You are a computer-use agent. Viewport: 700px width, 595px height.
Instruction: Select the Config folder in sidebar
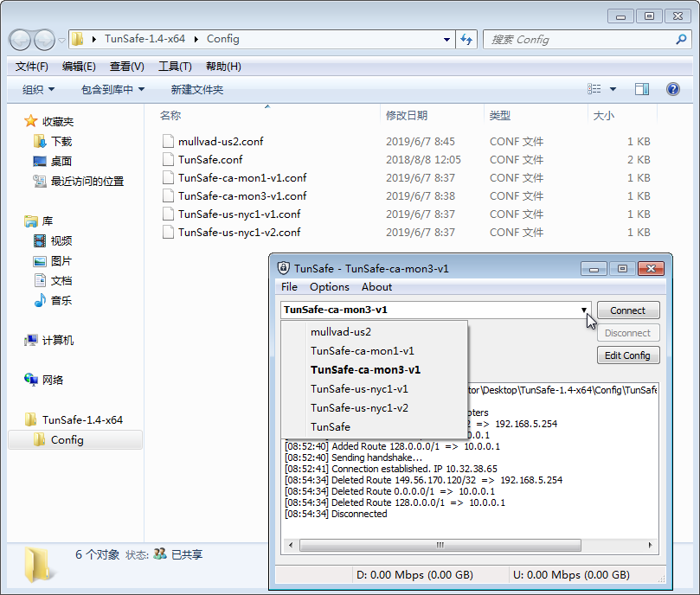coord(75,440)
